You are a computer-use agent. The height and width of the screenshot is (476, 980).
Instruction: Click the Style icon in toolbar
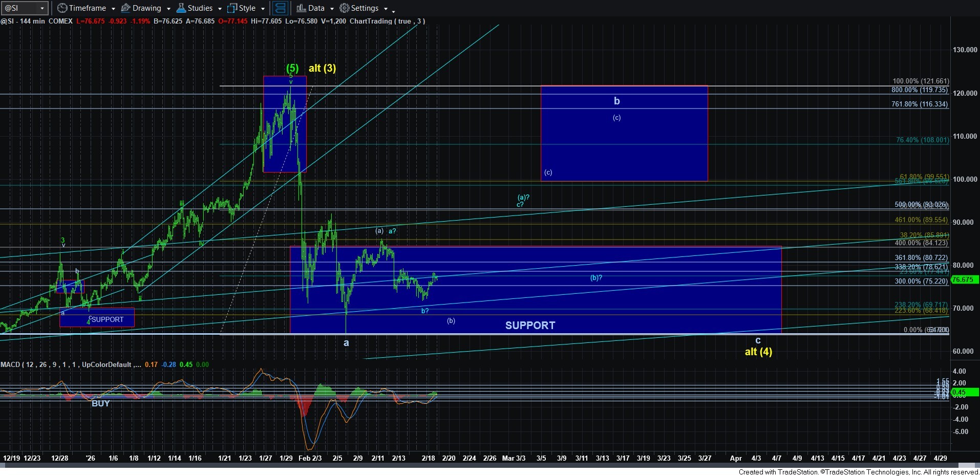click(x=232, y=8)
